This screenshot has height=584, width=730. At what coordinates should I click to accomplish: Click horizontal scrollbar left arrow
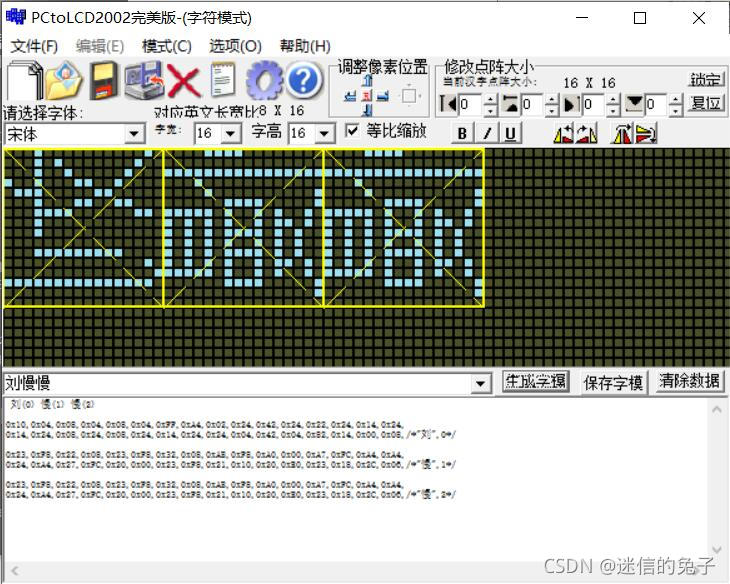click(15, 570)
